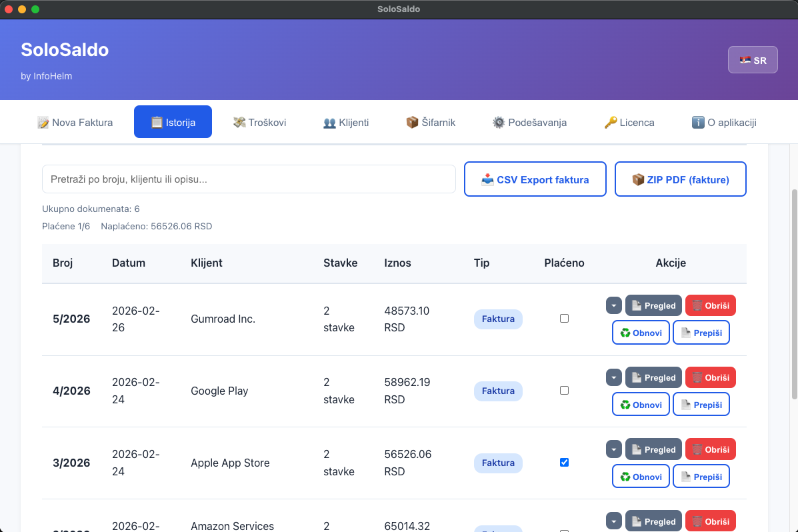Image resolution: width=798 pixels, height=532 pixels.
Task: Switch to the Troškovi tab
Action: point(259,122)
